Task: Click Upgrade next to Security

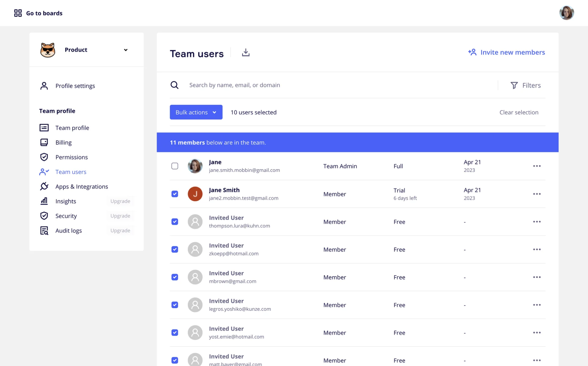Action: [120, 216]
